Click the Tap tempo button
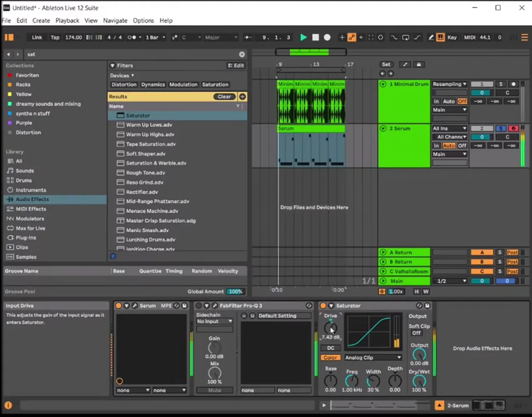The image size is (532, 417). pos(55,37)
